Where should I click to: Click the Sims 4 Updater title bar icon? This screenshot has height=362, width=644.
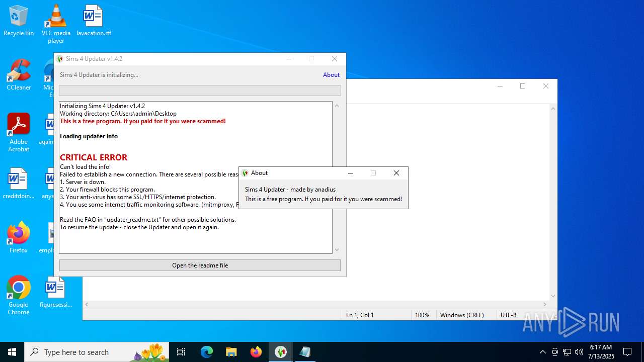pos(60,59)
